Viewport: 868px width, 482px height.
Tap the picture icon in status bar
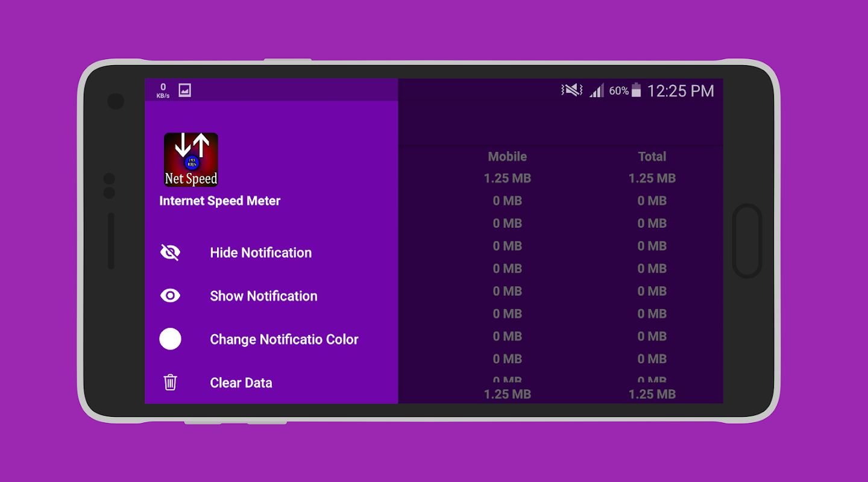184,90
